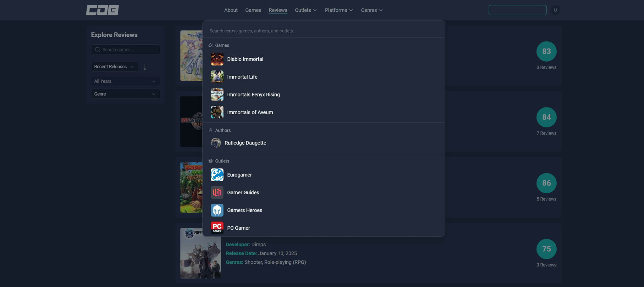
Task: Select author Rutledge Daugette
Action: click(x=324, y=143)
